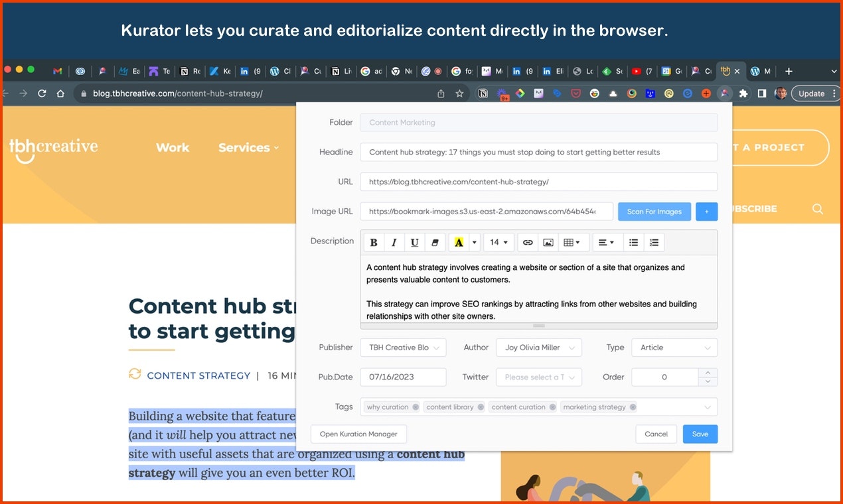Click the share page icon in address bar
This screenshot has width=843, height=504.
click(x=441, y=94)
